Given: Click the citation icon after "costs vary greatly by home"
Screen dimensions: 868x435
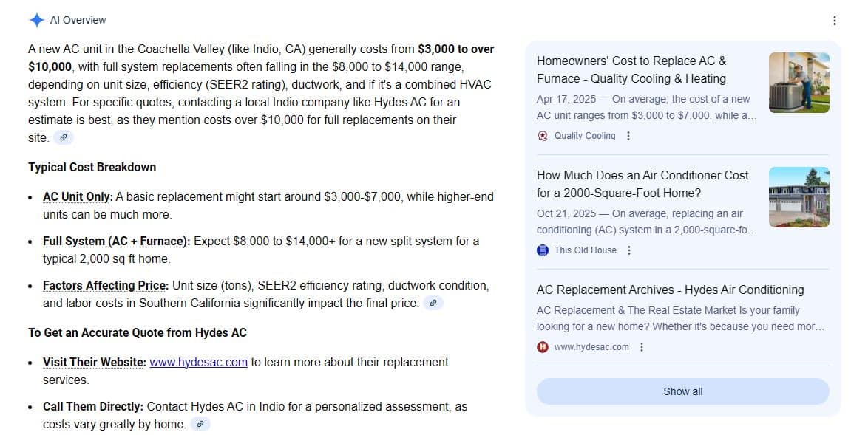Looking at the screenshot, I should point(200,424).
